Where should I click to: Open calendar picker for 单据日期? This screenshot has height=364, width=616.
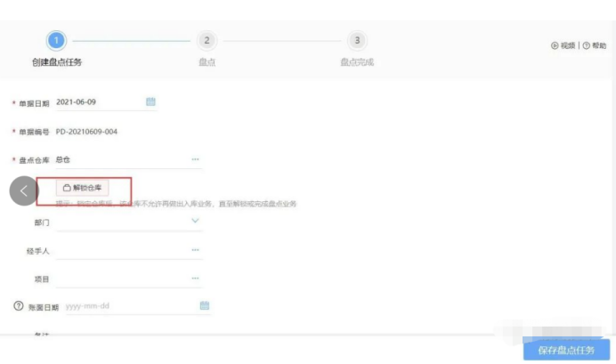coord(150,101)
